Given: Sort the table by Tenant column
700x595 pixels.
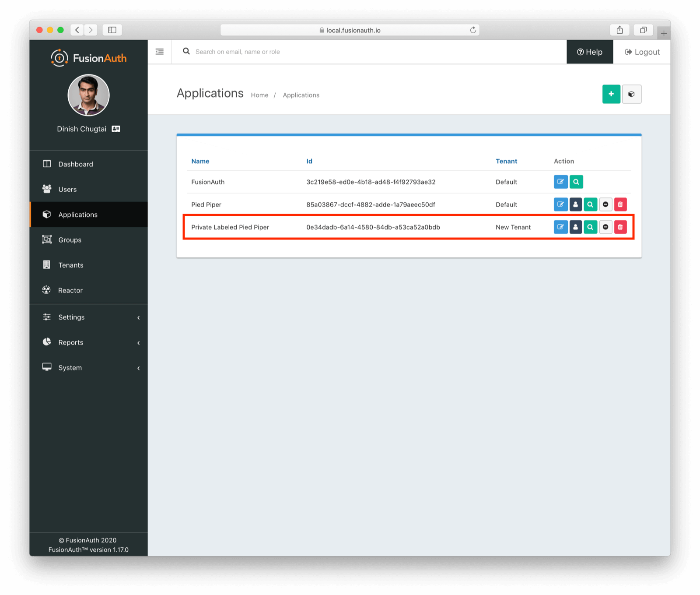Looking at the screenshot, I should (x=506, y=161).
